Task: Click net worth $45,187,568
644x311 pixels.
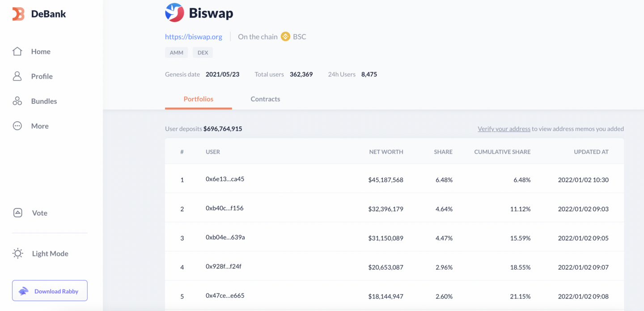Action: (386, 180)
